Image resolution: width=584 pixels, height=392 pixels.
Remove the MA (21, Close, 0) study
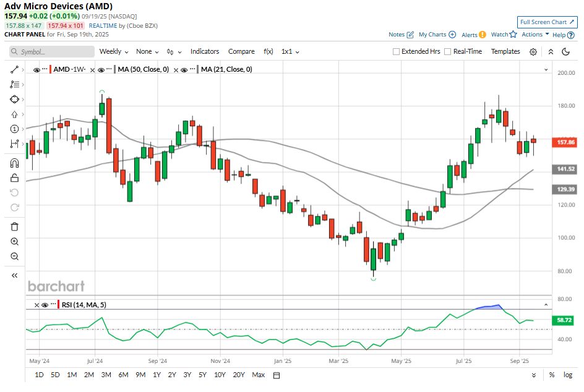click(176, 70)
